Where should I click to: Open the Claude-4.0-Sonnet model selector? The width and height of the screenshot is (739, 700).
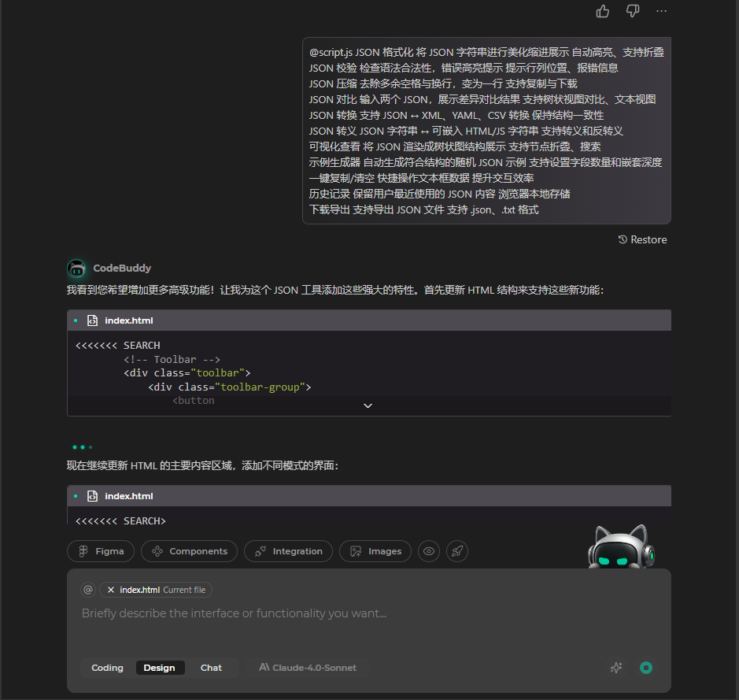(307, 667)
